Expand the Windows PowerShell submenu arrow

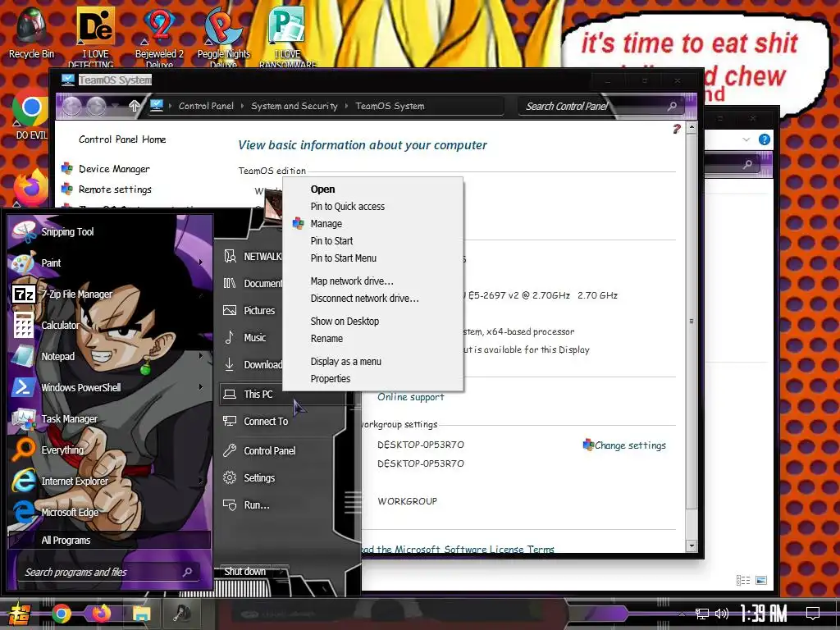[201, 387]
